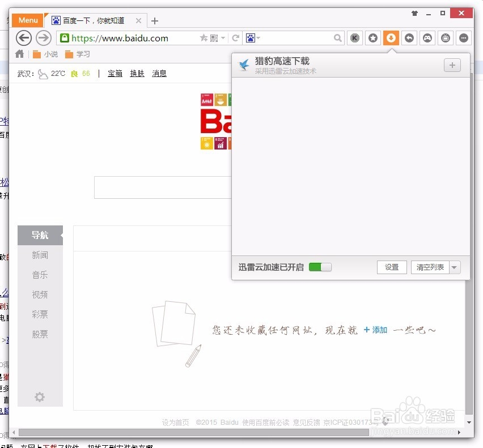This screenshot has height=448, width=483.
Task: Open sidebar settings gear icon
Action: pyautogui.click(x=40, y=397)
